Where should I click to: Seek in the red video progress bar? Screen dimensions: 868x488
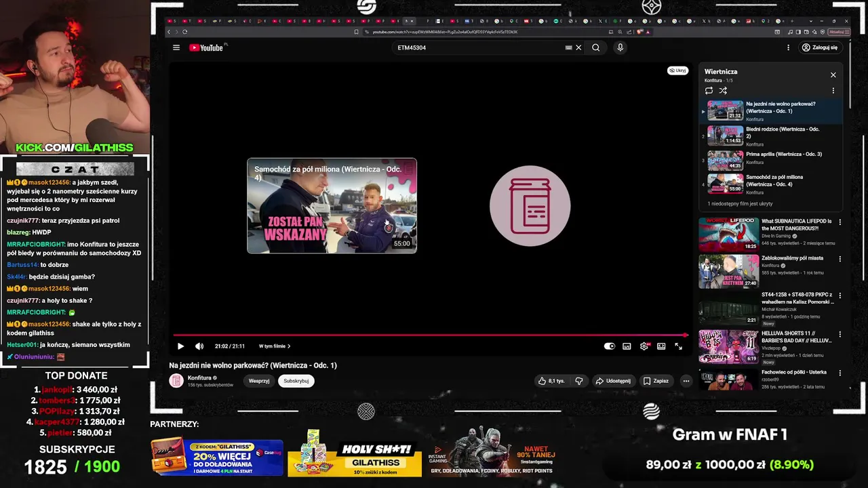pyautogui.click(x=431, y=335)
